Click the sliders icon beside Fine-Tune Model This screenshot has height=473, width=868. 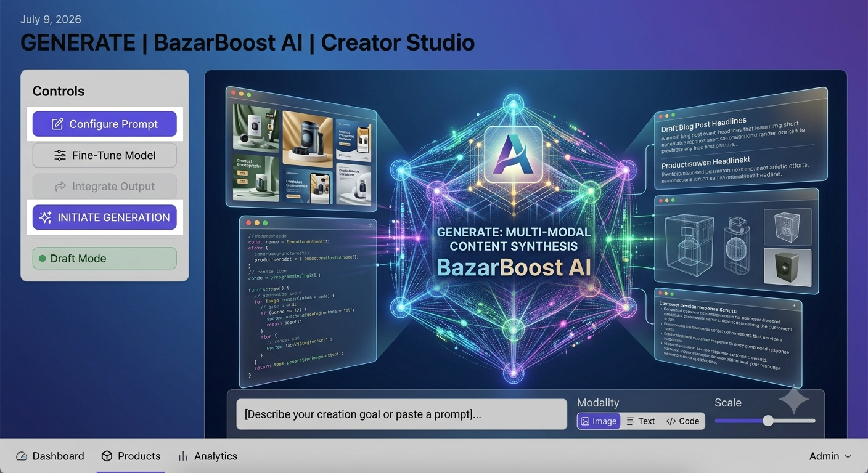tap(60, 155)
